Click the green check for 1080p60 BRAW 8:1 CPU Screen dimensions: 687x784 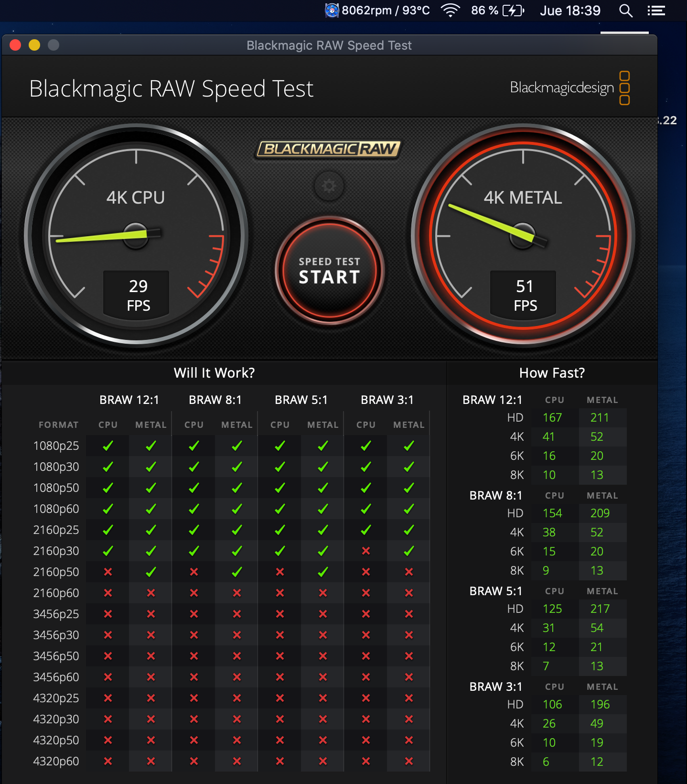point(194,509)
